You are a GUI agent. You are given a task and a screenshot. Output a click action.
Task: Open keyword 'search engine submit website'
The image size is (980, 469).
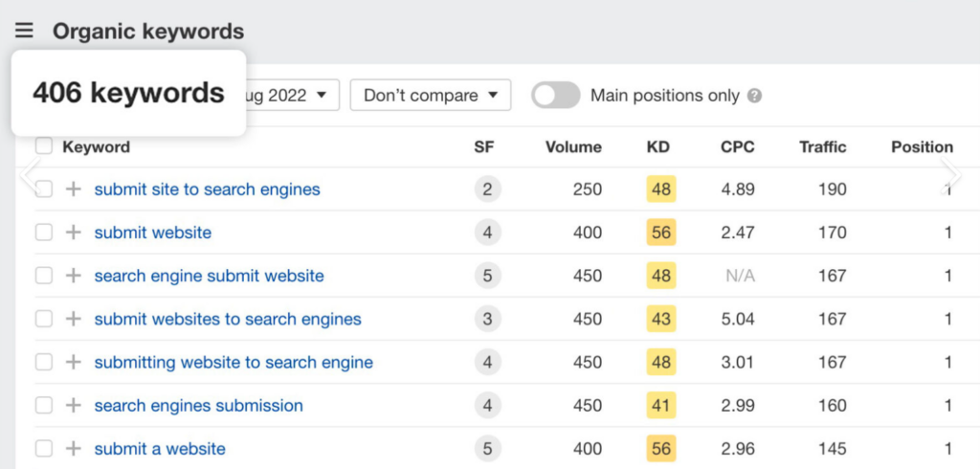[x=209, y=275]
